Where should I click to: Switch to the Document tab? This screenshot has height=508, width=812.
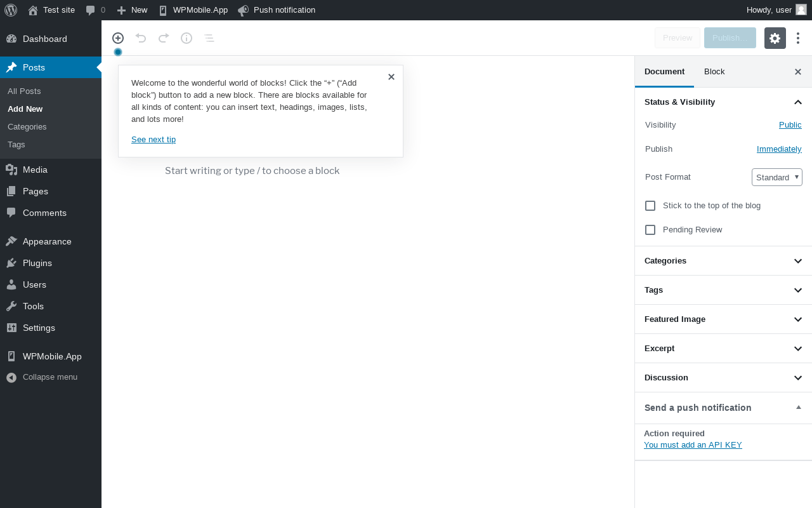click(664, 72)
